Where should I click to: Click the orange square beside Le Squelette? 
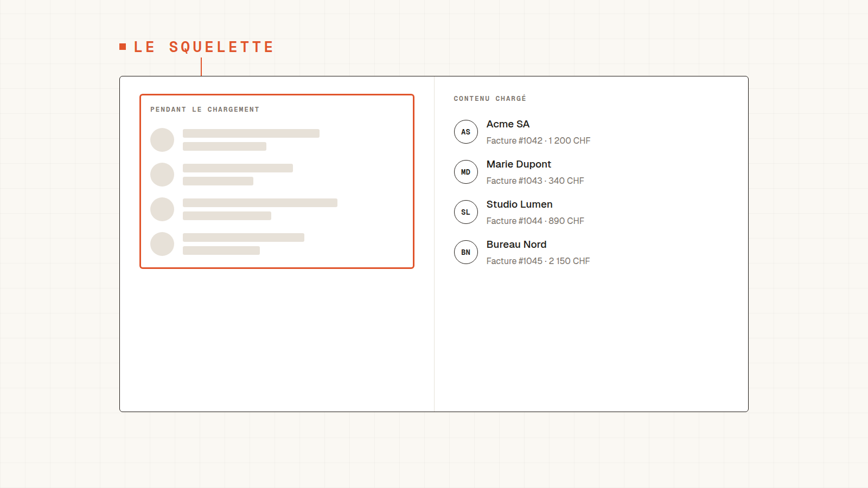coord(123,47)
